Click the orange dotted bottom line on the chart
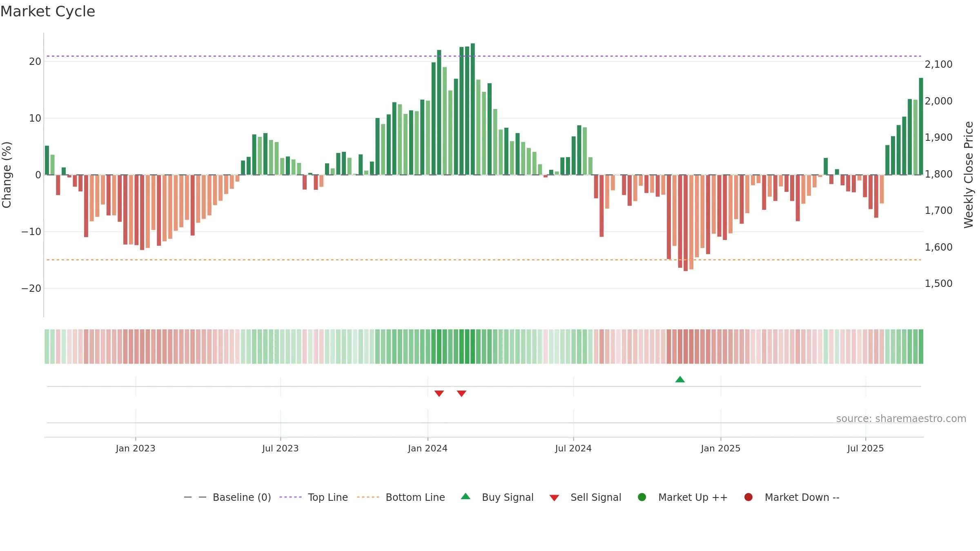Image resolution: width=980 pixels, height=551 pixels. pyautogui.click(x=484, y=260)
